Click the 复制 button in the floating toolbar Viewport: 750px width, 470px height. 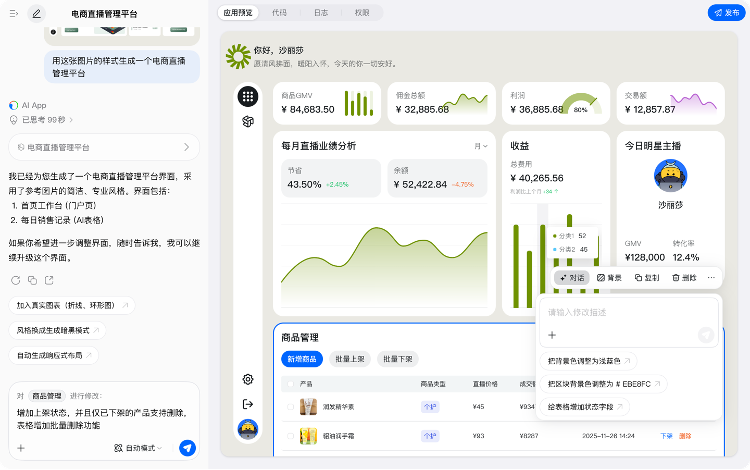coord(647,277)
